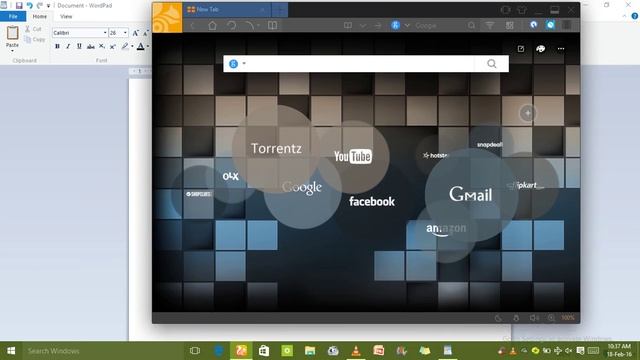The image size is (640, 360).
Task: Switch to the View tab in WordPad
Action: (66, 16)
